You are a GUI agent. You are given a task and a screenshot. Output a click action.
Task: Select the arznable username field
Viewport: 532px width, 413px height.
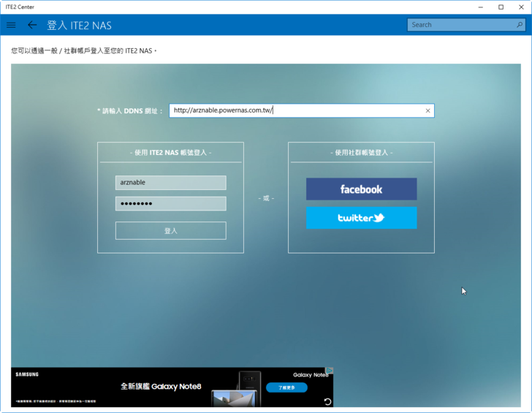(x=170, y=183)
